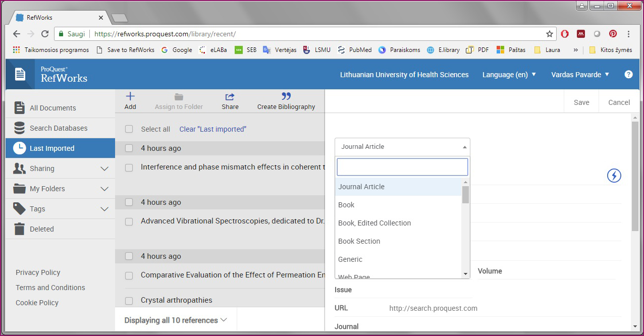Bookmark page with the star icon
644x336 pixels.
pos(550,34)
